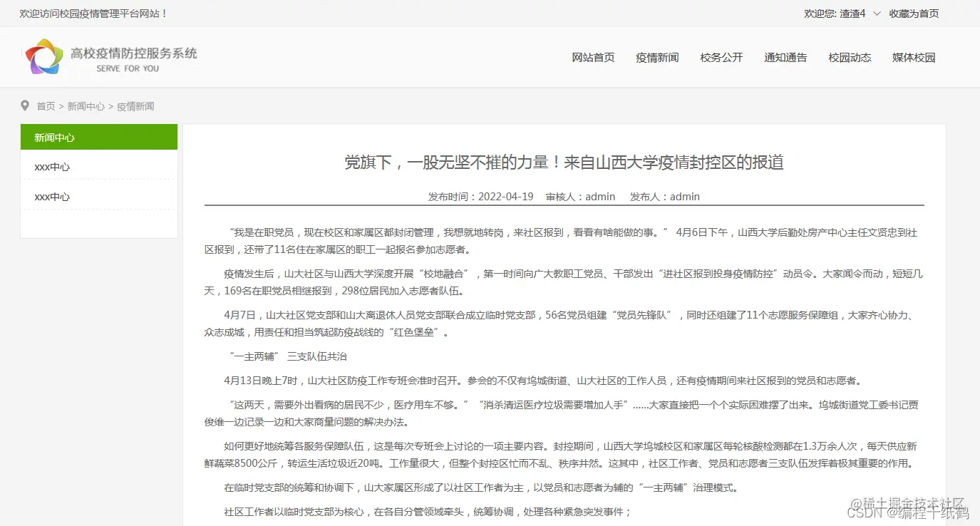Click the location pin breadcrumb icon
This screenshot has height=526, width=980.
(x=25, y=105)
